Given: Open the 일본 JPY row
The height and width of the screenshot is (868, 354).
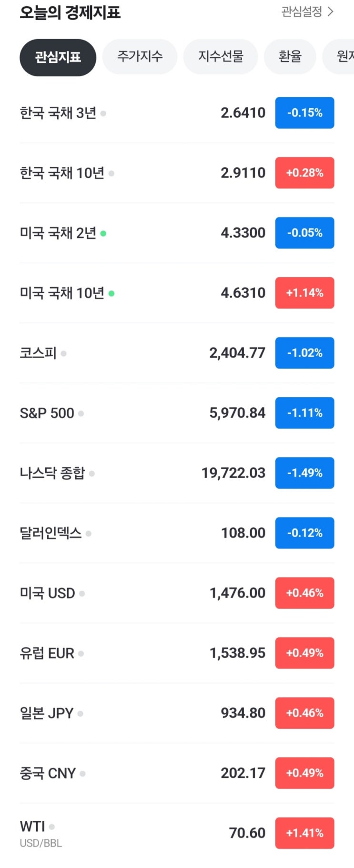Looking at the screenshot, I should tap(143, 713).
